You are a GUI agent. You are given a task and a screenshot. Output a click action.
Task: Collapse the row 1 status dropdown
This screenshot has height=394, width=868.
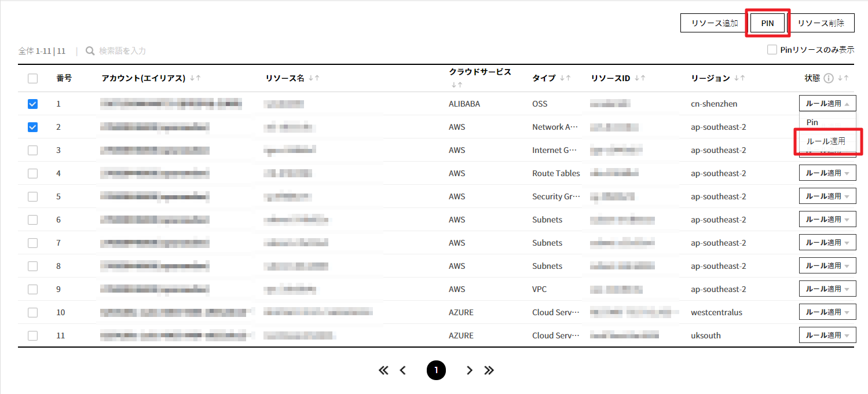pos(827,104)
